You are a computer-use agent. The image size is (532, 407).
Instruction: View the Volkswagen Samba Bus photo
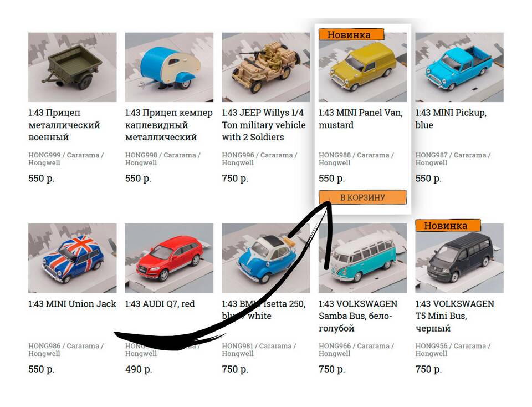click(362, 258)
